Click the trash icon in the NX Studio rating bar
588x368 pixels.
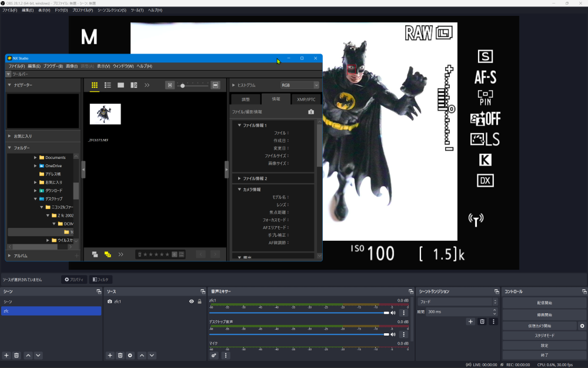tap(139, 254)
